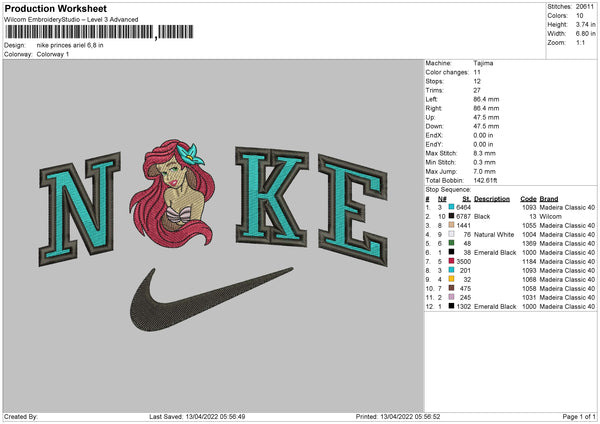The image size is (600, 424).
Task: Click the 'Page 1 of 1' indicator
Action: coord(579,416)
